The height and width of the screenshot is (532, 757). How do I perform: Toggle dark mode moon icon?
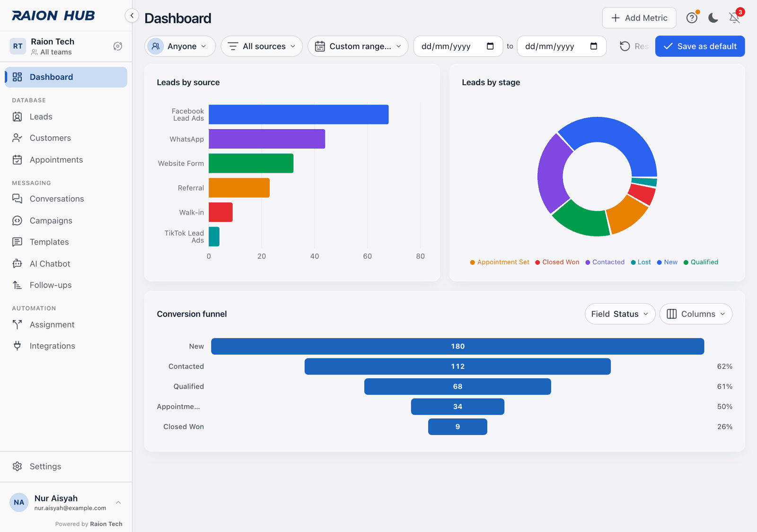(x=713, y=18)
